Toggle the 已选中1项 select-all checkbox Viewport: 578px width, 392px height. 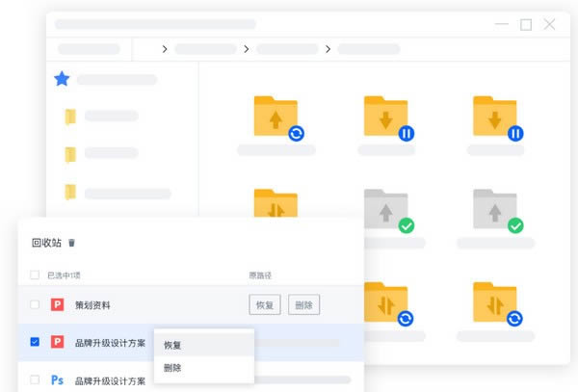(x=35, y=275)
